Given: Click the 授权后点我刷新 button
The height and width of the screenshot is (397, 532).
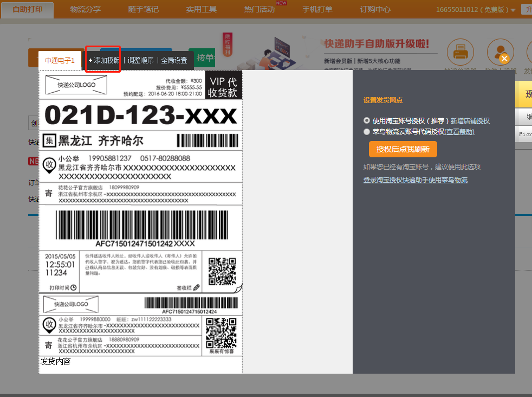Looking at the screenshot, I should click(403, 149).
